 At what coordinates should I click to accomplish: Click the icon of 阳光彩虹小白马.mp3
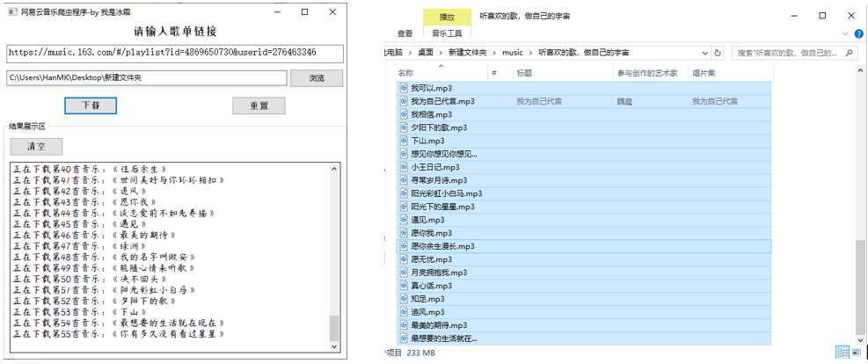click(x=404, y=193)
